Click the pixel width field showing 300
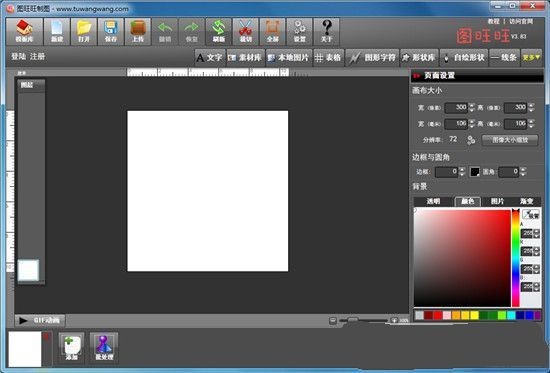Screen dimensions: 550x373 tap(456, 107)
